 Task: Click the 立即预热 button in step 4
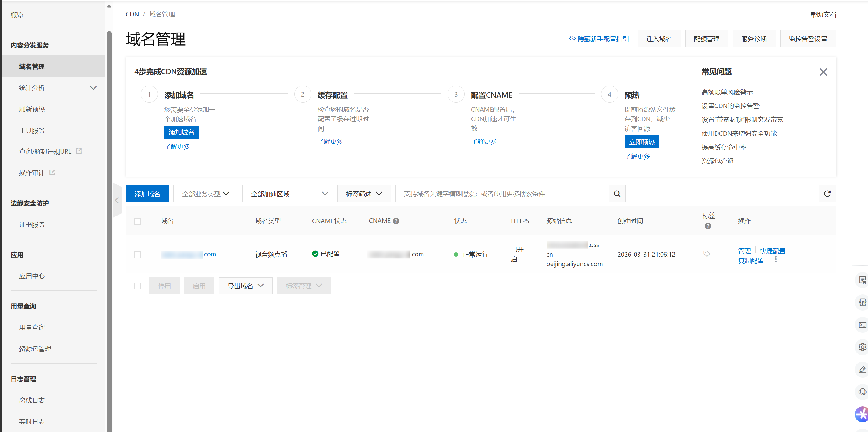pyautogui.click(x=642, y=142)
